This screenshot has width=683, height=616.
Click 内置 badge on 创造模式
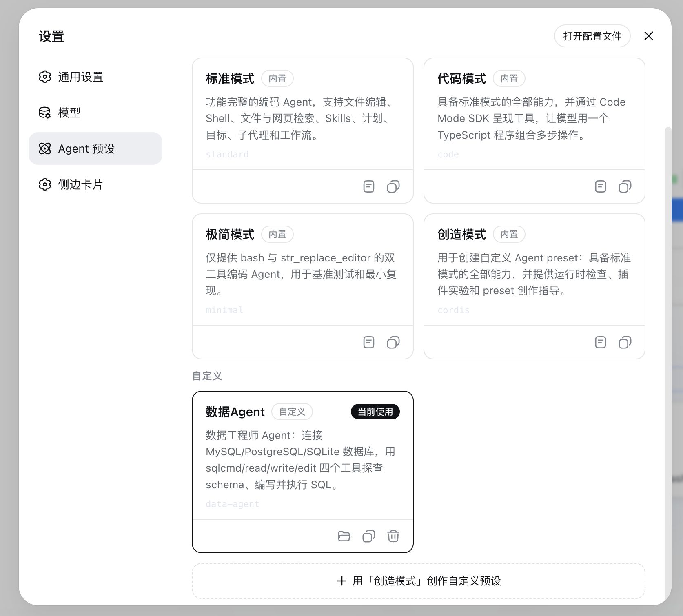coord(509,234)
